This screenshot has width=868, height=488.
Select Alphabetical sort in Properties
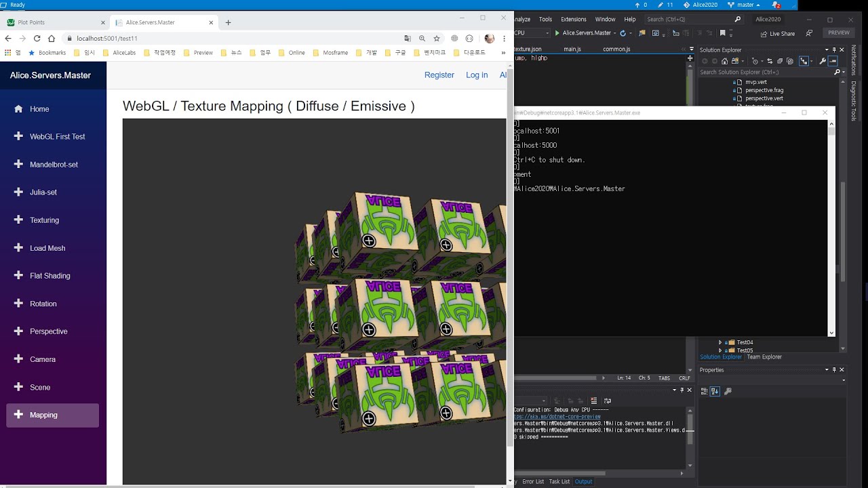tap(715, 391)
